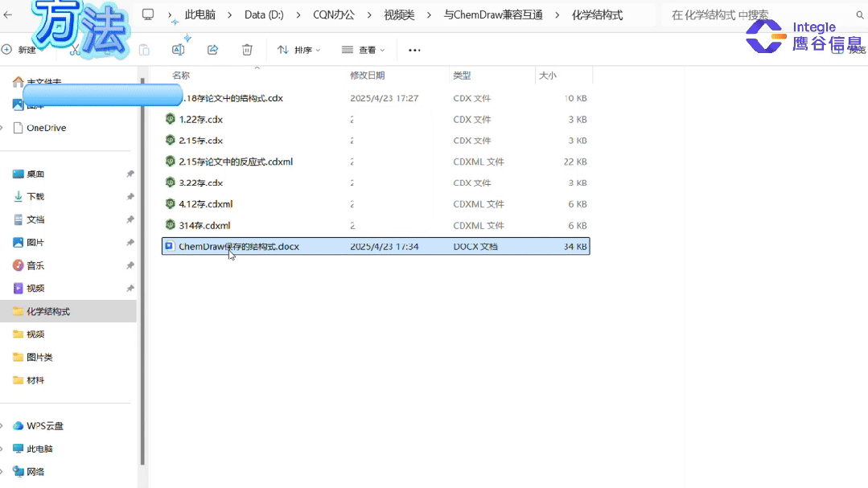Image resolution: width=868 pixels, height=488 pixels.
Task: Click the WPS云盘 cloud icon in sidebar
Action: point(19,425)
